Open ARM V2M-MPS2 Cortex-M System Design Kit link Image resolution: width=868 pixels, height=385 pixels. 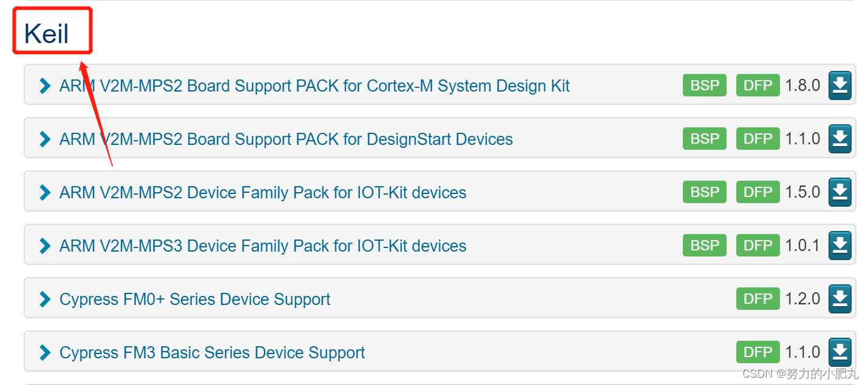(x=314, y=86)
